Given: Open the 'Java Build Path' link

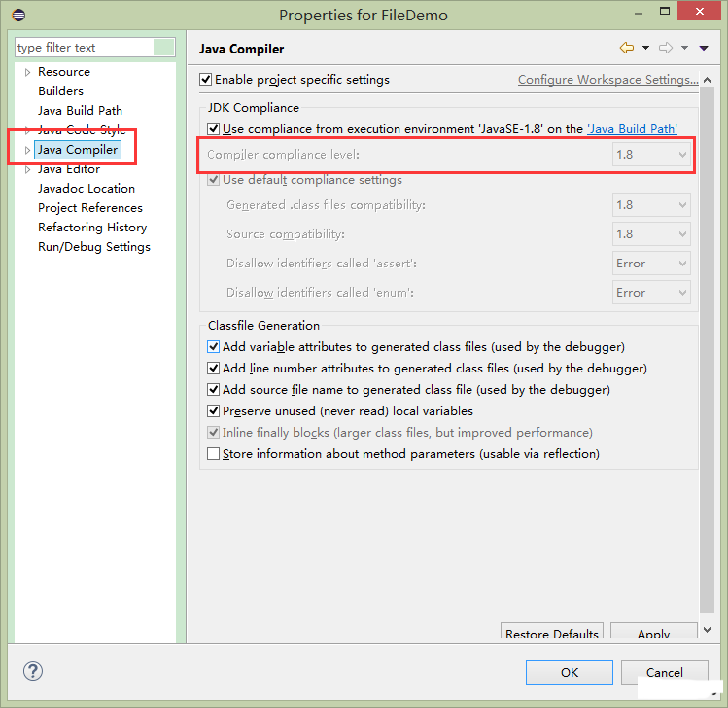Looking at the screenshot, I should click(633, 128).
